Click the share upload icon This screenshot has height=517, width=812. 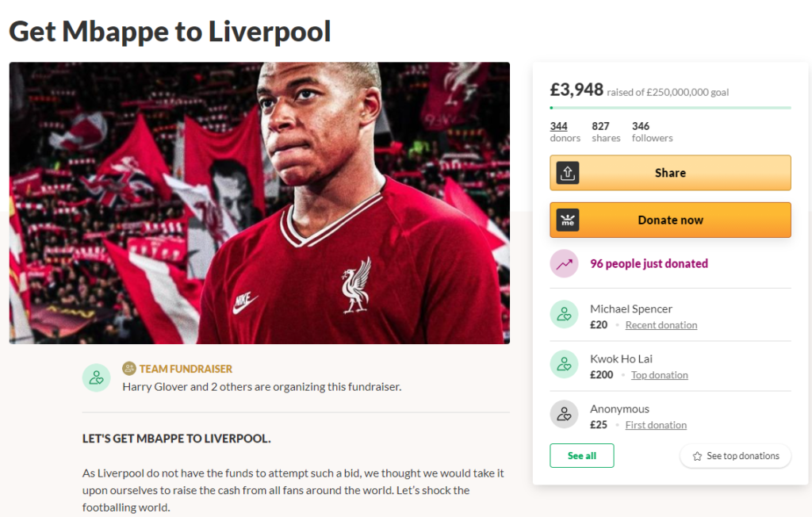pos(568,173)
